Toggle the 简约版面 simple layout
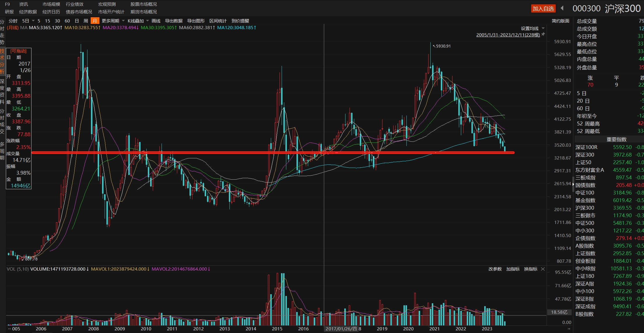 560,21
